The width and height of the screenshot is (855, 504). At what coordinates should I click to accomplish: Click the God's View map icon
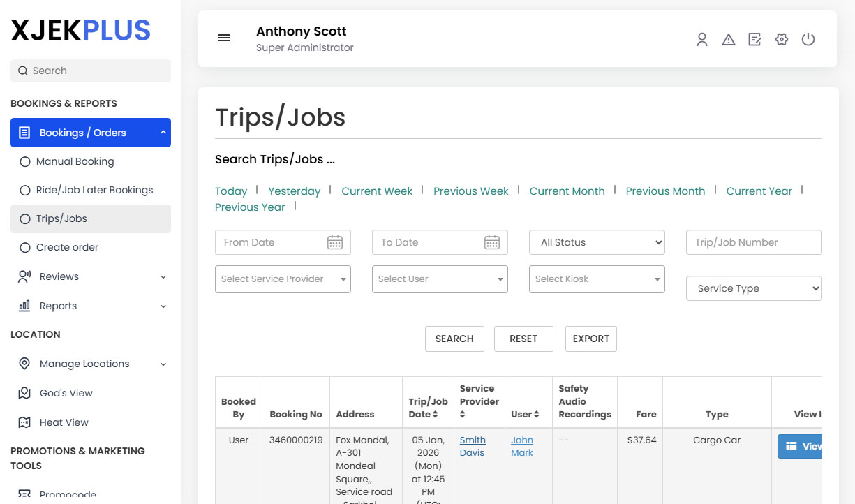pyautogui.click(x=24, y=393)
